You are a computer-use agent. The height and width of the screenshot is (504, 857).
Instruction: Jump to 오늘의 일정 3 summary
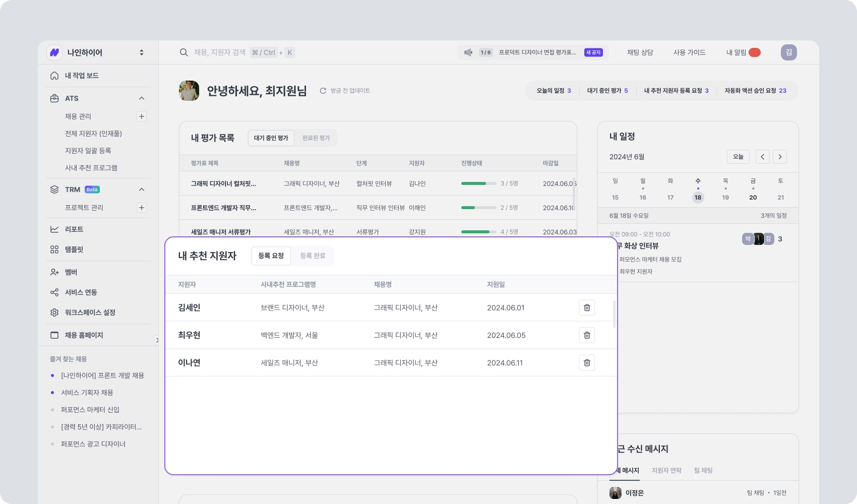[x=554, y=91]
